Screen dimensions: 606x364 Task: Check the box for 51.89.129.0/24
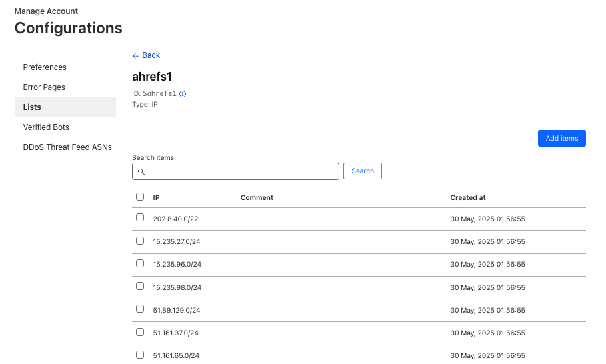140,309
